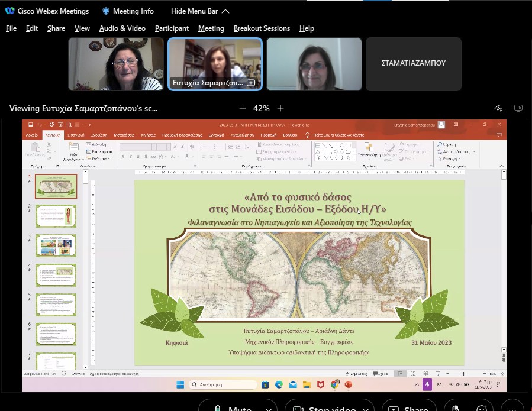
Task: Open the Breakout Sessions menu
Action: click(x=262, y=28)
